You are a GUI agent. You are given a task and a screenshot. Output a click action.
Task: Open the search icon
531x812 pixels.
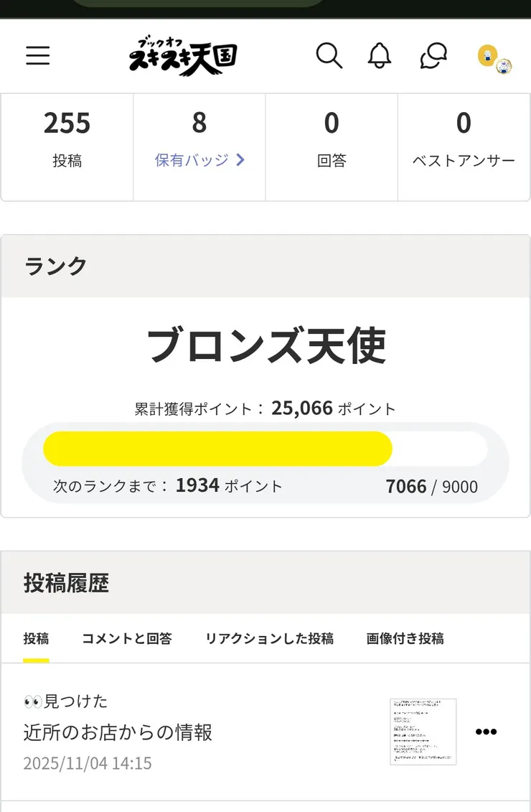[329, 56]
